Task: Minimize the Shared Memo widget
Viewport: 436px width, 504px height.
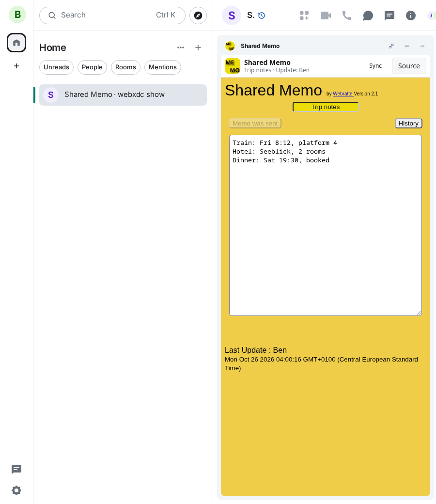Action: tap(407, 46)
